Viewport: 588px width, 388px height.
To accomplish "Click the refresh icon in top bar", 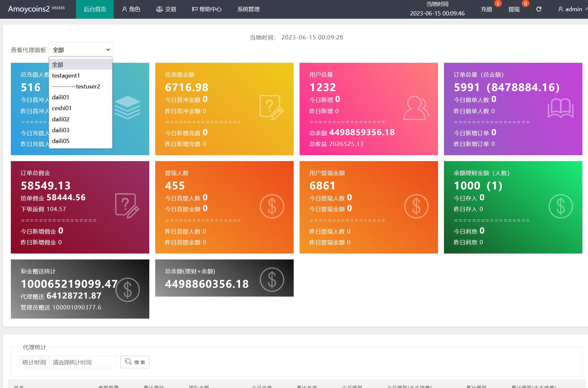I will [x=539, y=9].
